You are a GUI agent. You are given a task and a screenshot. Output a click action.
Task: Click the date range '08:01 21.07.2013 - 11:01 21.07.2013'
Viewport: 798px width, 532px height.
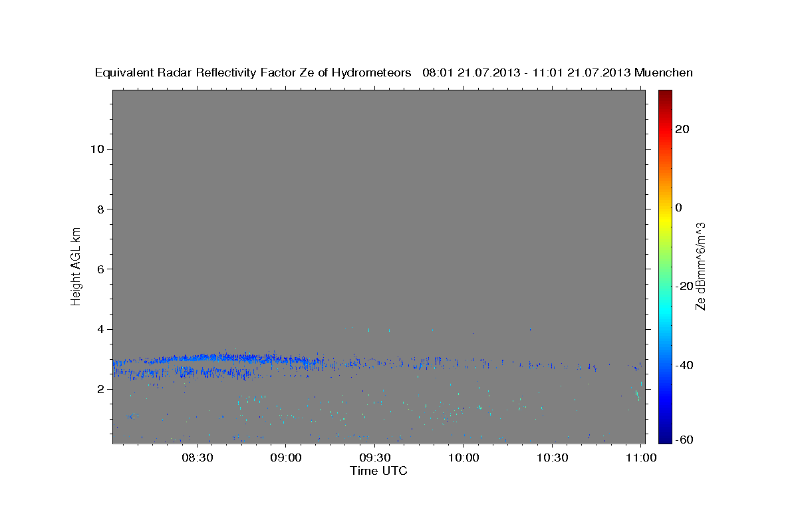click(x=527, y=72)
